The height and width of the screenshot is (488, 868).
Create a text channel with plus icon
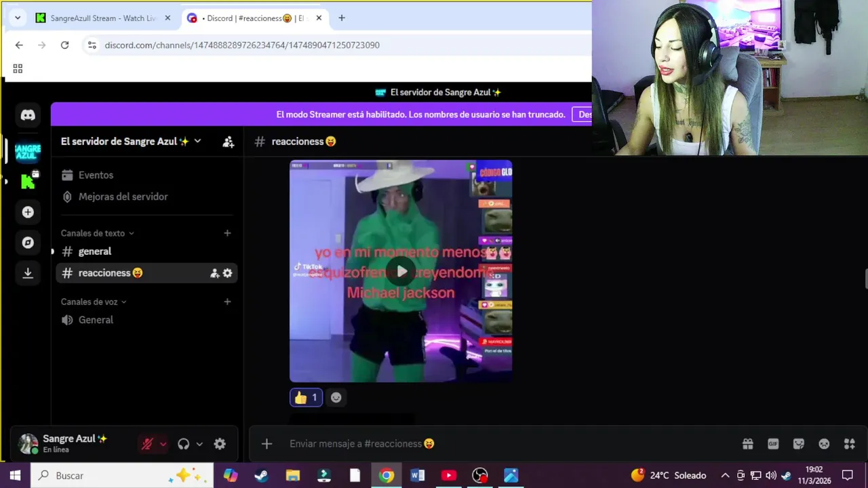coord(227,233)
